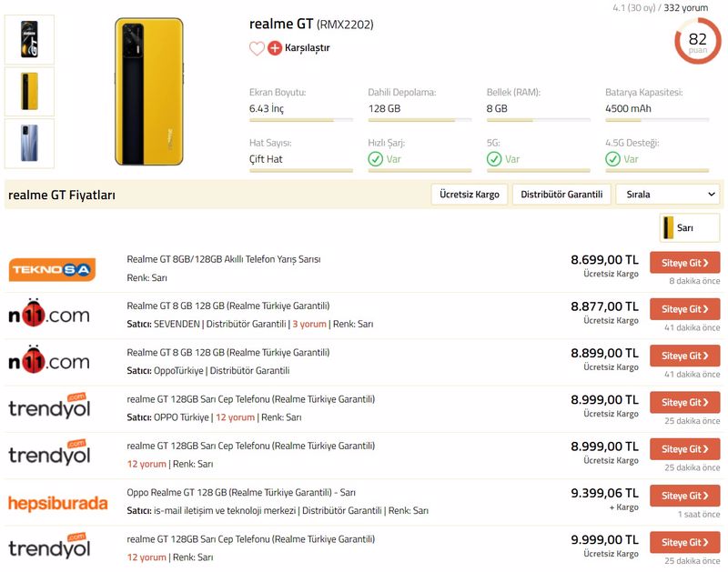
Task: Add realme GT to favorites heart icon
Action: [257, 48]
